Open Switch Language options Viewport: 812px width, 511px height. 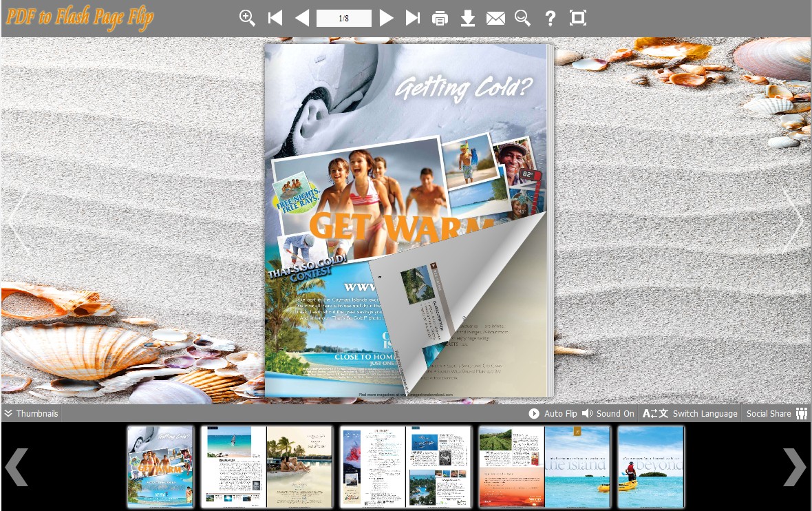pos(690,414)
